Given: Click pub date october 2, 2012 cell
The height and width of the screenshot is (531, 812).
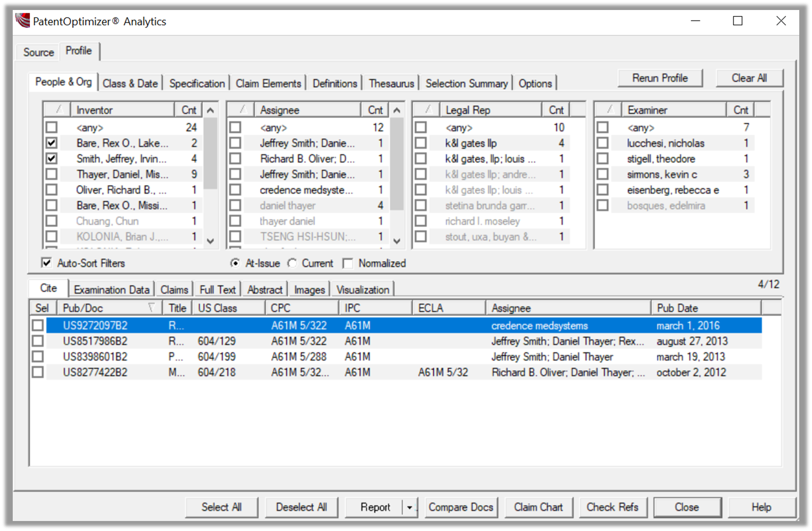Looking at the screenshot, I should 691,372.
